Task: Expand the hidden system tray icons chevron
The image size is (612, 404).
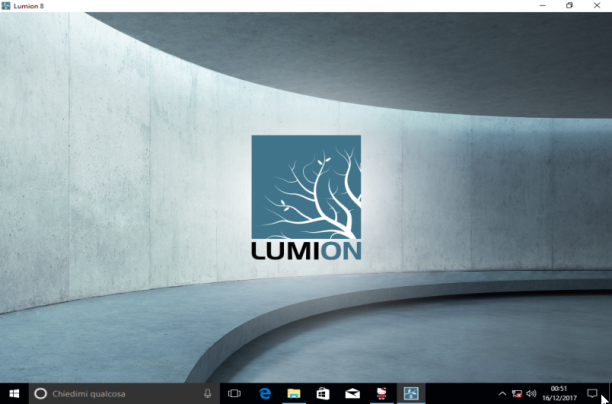Action: (503, 393)
